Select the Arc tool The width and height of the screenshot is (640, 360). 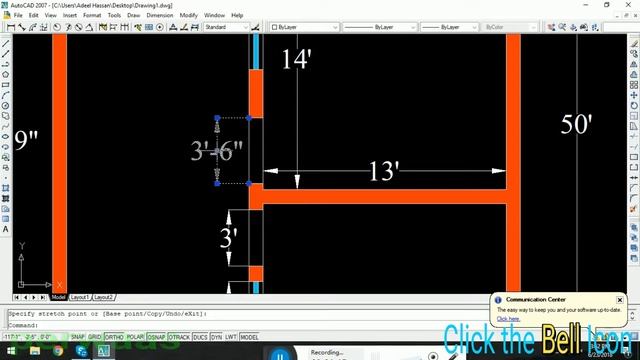tap(5, 95)
